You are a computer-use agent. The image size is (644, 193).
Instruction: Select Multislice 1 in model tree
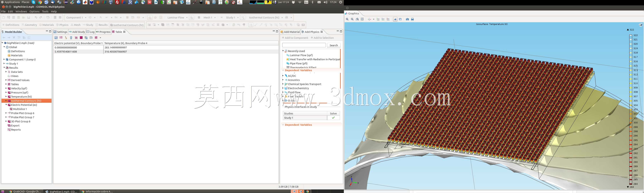[x=20, y=109]
